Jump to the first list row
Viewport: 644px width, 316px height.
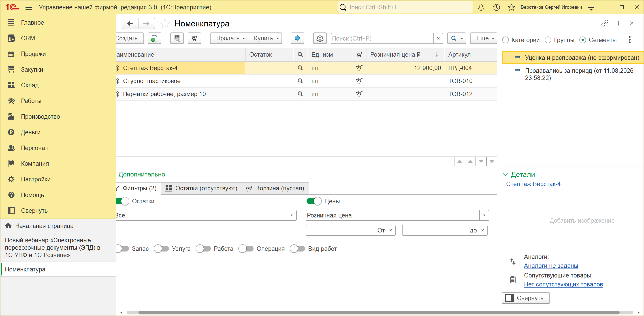[x=459, y=161]
